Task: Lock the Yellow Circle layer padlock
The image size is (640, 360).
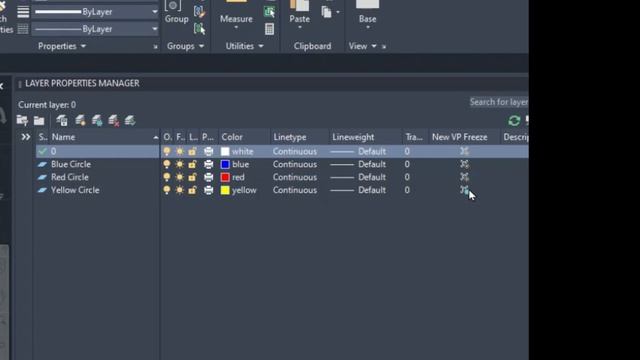Action: tap(192, 190)
